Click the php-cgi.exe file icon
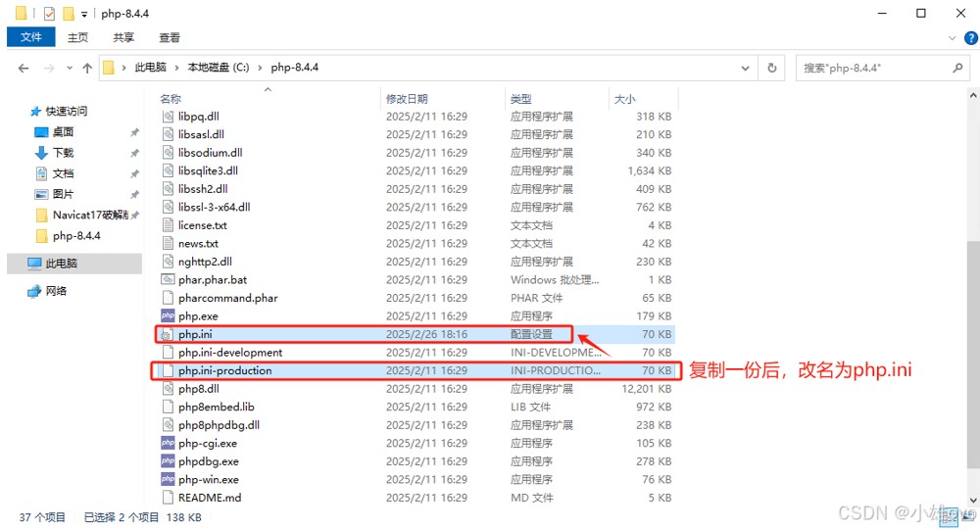980x530 pixels. (x=168, y=444)
